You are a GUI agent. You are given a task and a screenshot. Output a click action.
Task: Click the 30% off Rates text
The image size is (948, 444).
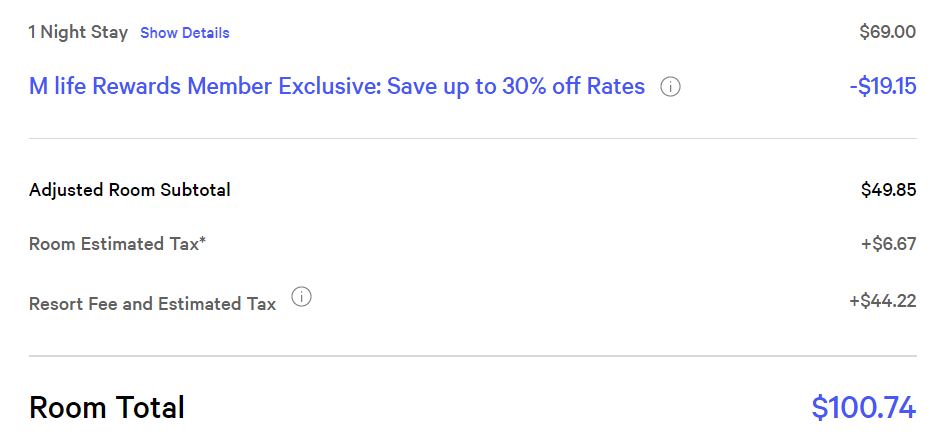[573, 87]
